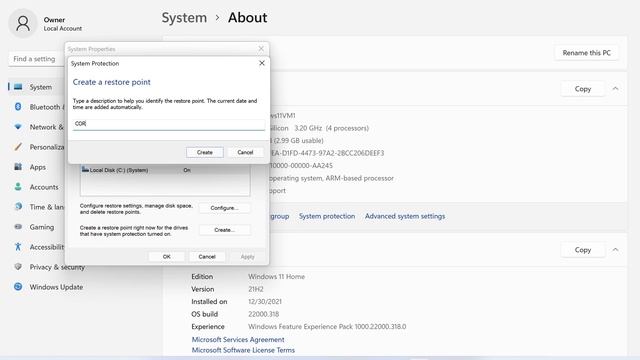Open Personalization brush icon in sidebar

[x=18, y=147]
